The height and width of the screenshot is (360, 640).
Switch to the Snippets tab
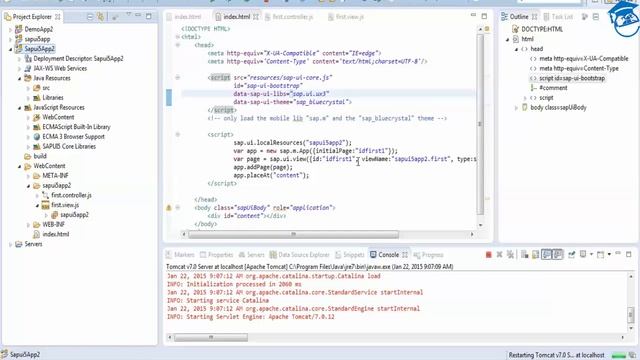(350, 255)
